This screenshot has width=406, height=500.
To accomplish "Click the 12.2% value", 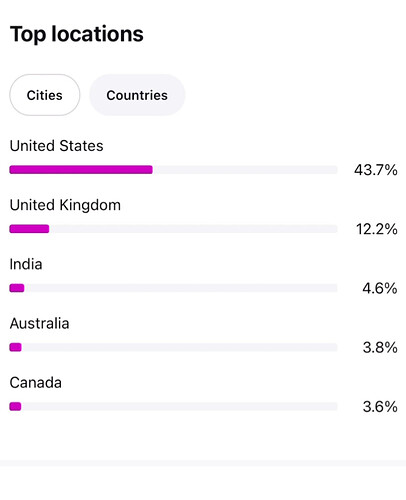I will 377,229.
